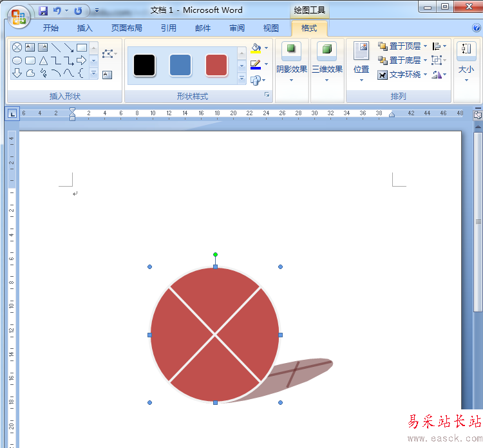This screenshot has width=483, height=448.
Task: Expand the shapes gallery more button
Action: 93,73
